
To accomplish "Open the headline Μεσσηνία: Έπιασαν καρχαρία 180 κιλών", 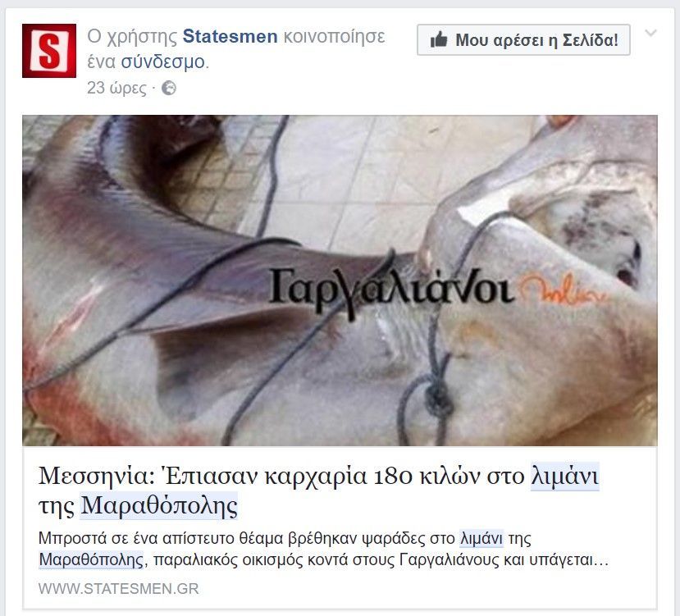I will pos(318,491).
